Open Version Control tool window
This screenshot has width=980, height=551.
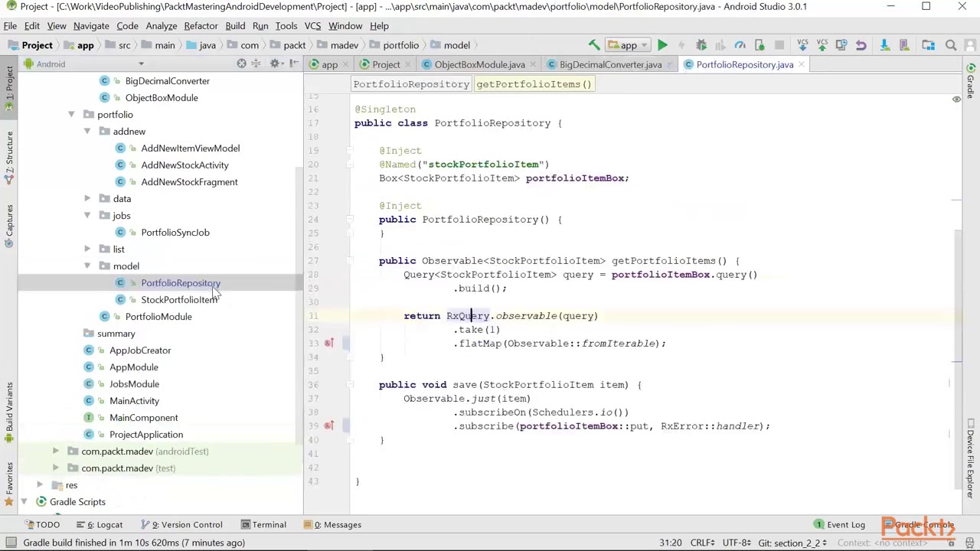click(x=181, y=524)
